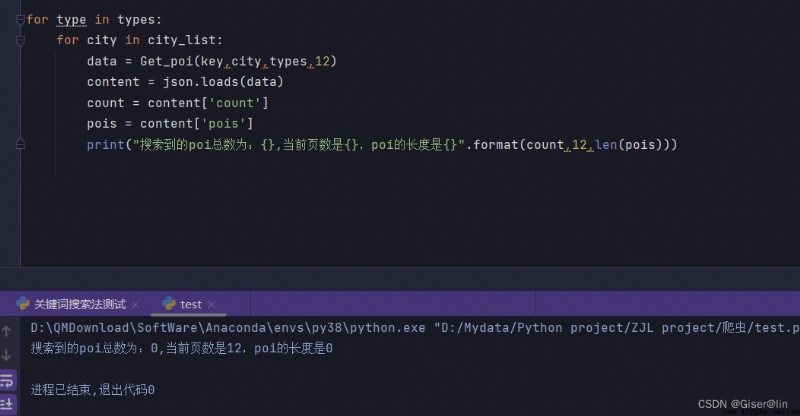Viewport: 800px width, 416px height.
Task: Click the json.loads(data) call
Action: (x=223, y=82)
